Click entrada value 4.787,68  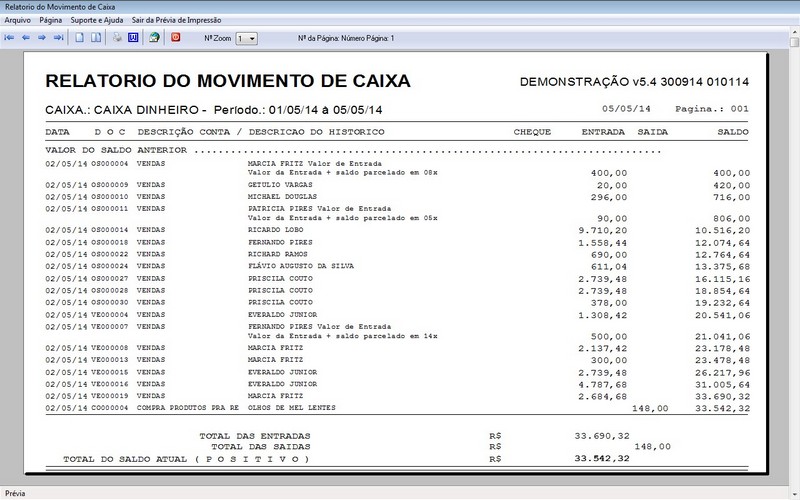point(603,385)
